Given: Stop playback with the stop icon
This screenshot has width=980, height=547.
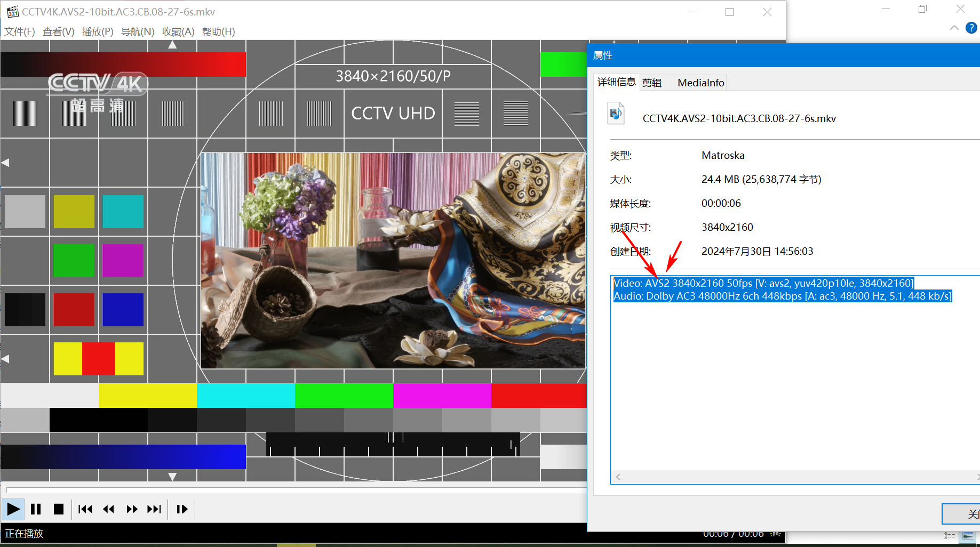Looking at the screenshot, I should point(59,509).
